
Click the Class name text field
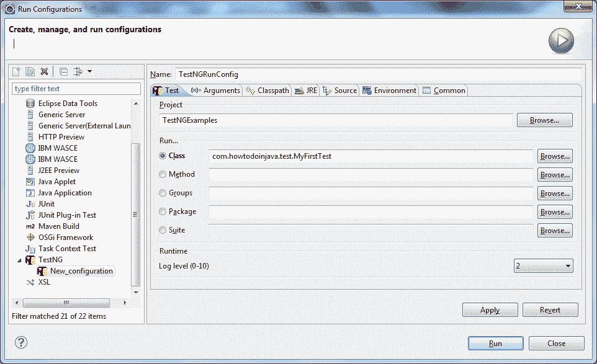click(371, 156)
